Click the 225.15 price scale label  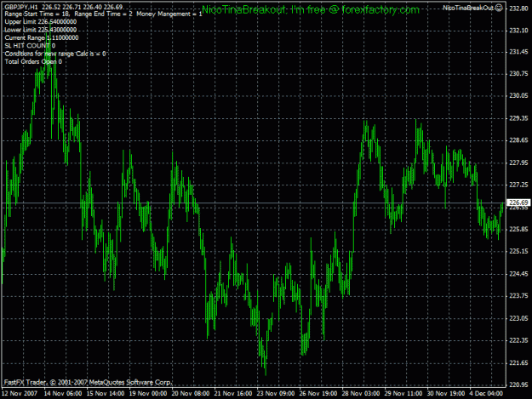(x=518, y=251)
